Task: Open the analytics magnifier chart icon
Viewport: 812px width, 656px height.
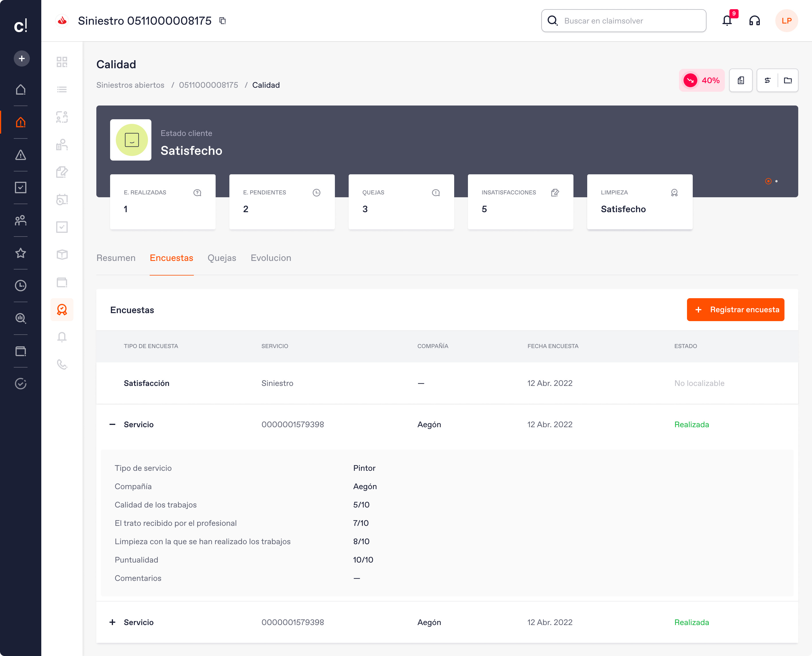Action: click(21, 318)
